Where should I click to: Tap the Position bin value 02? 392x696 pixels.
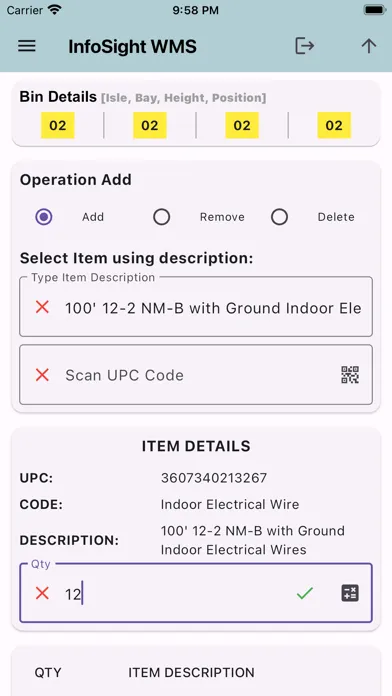point(334,125)
